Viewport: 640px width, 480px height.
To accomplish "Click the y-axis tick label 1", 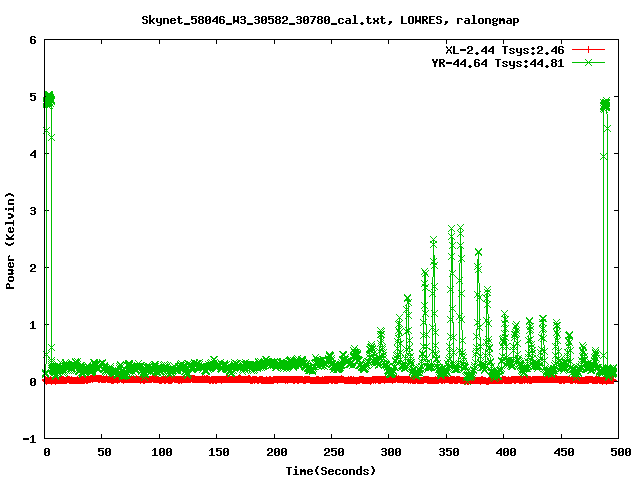I will click(33, 325).
